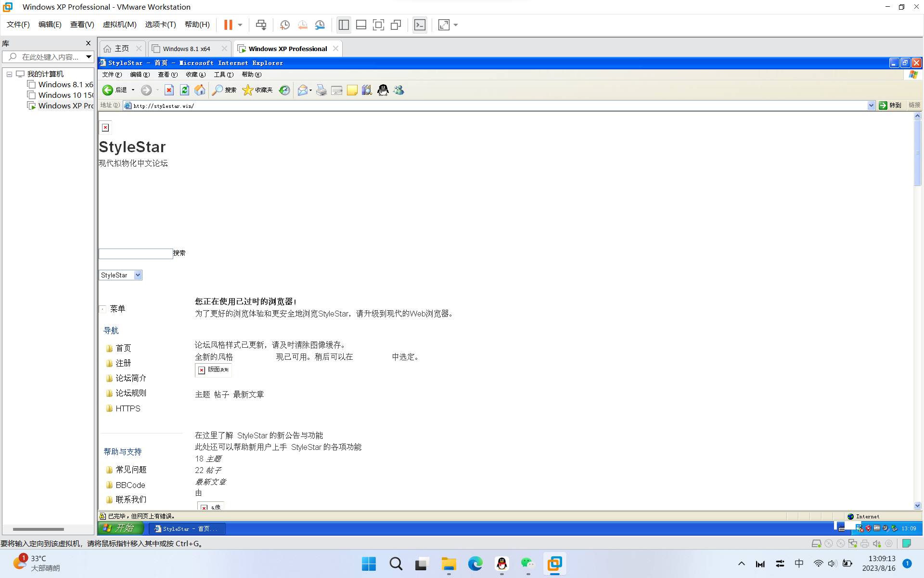Click the IE page vertical scrollbar thumb
Viewport: 924px width, 578px height.
(917, 152)
